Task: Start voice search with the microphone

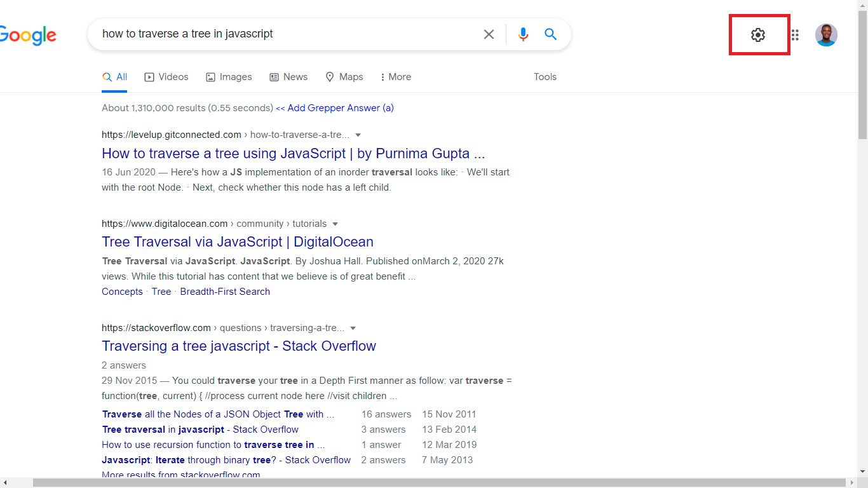Action: coord(523,34)
